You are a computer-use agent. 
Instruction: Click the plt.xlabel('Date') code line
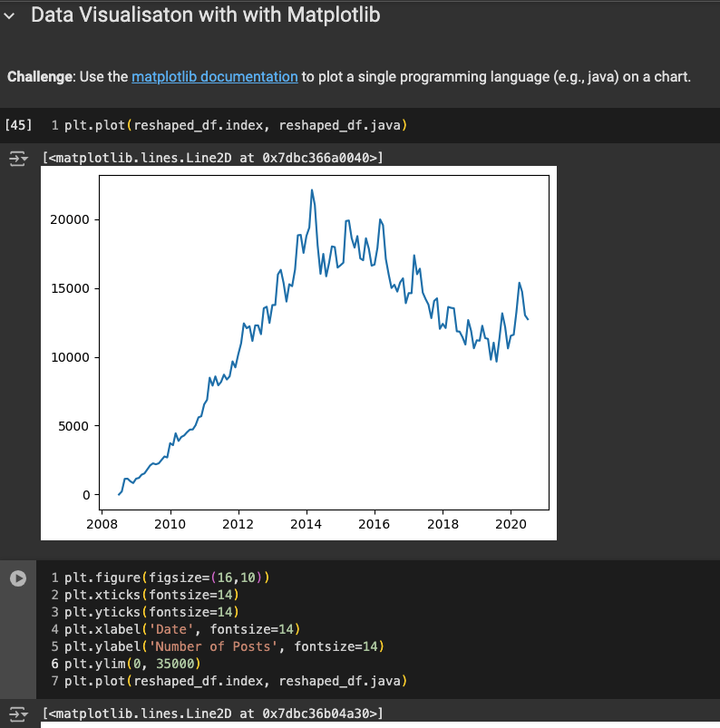point(182,629)
